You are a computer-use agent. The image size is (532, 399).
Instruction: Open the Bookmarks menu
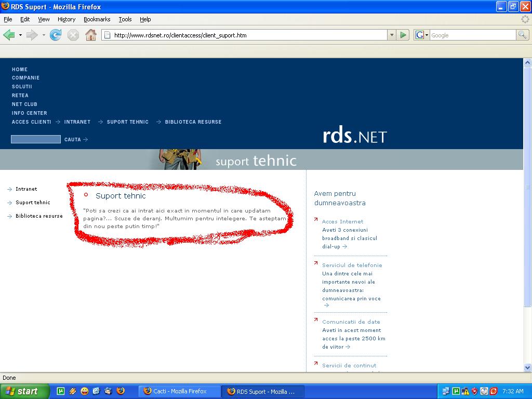(97, 19)
